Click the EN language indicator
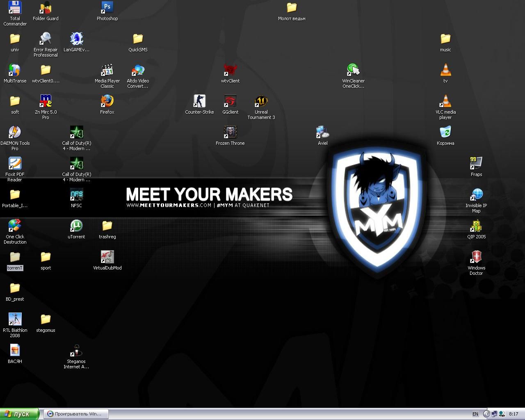This screenshot has height=420, width=525. point(475,414)
